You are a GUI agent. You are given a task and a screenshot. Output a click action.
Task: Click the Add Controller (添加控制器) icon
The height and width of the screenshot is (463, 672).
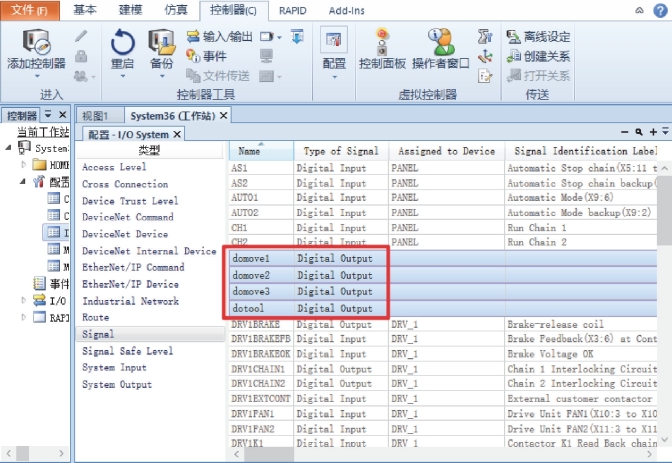36,47
